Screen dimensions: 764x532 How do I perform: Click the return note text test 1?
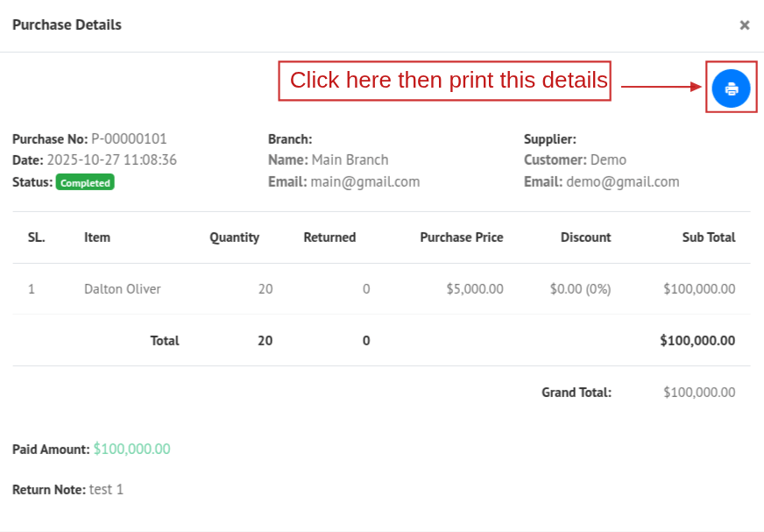coord(106,489)
